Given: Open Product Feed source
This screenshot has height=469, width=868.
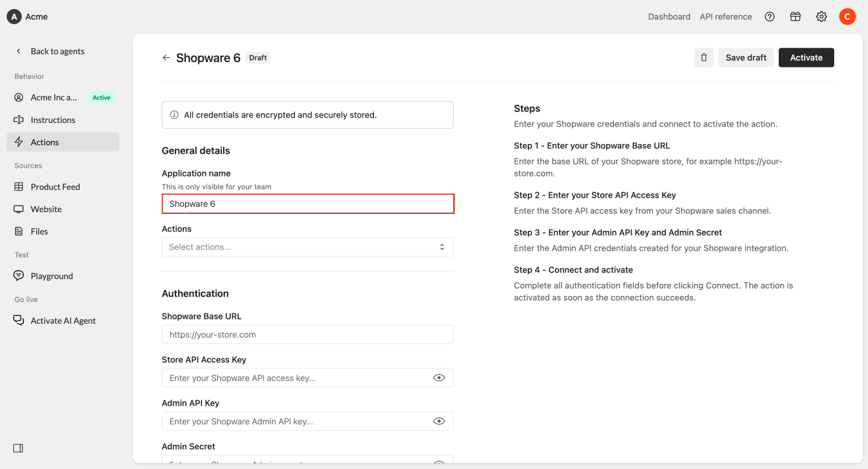Looking at the screenshot, I should point(63,187).
